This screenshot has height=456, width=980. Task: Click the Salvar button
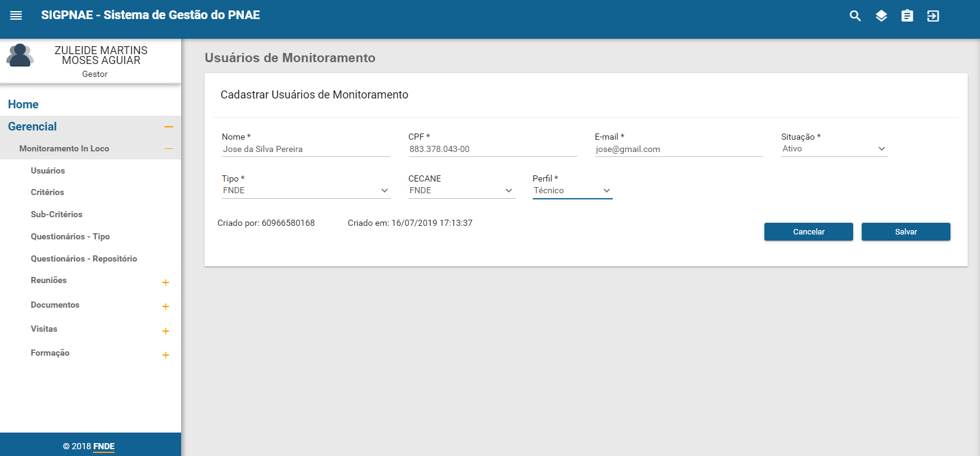(905, 232)
